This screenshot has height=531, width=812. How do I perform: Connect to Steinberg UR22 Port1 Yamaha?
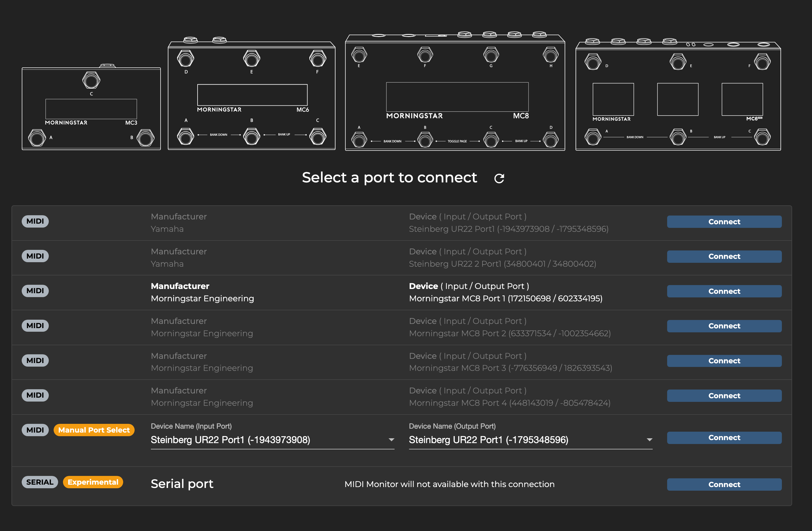[x=724, y=222]
